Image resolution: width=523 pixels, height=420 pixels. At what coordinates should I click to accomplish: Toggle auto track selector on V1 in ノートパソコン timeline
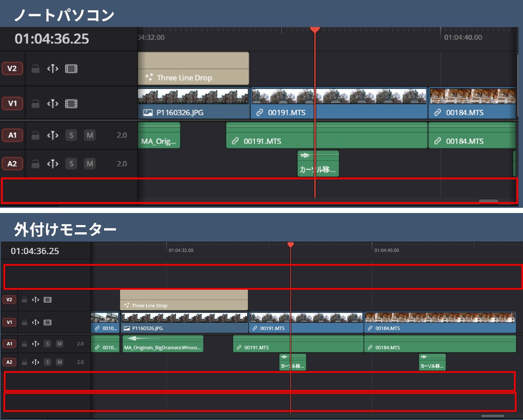pyautogui.click(x=53, y=103)
